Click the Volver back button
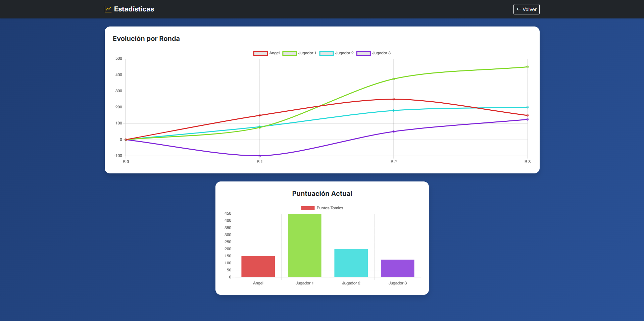The height and width of the screenshot is (321, 644). point(526,9)
